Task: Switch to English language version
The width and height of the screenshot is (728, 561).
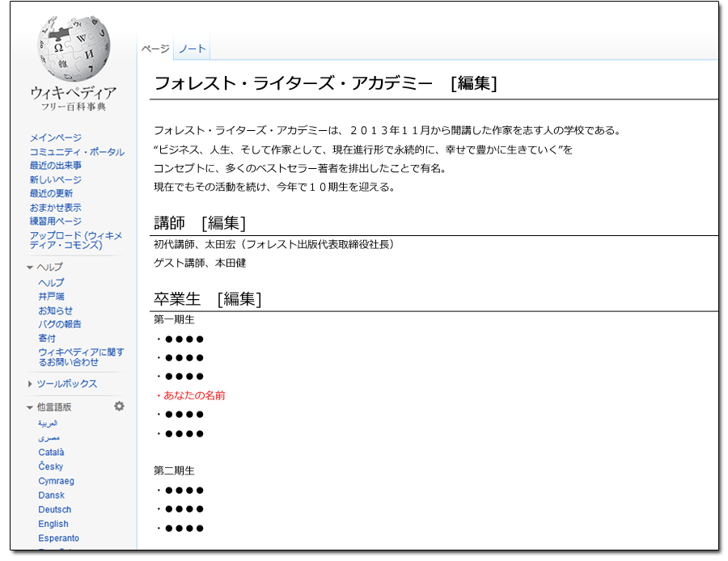Action: (53, 524)
